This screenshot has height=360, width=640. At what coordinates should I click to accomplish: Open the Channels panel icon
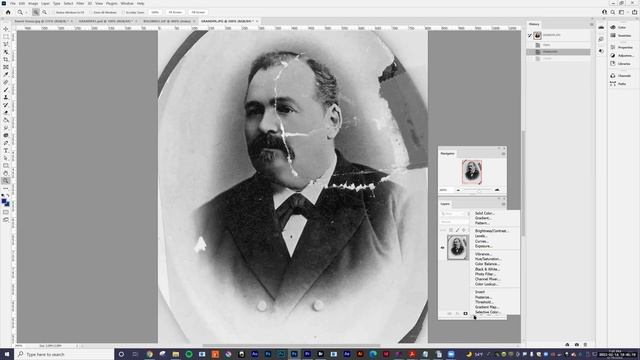point(613,76)
